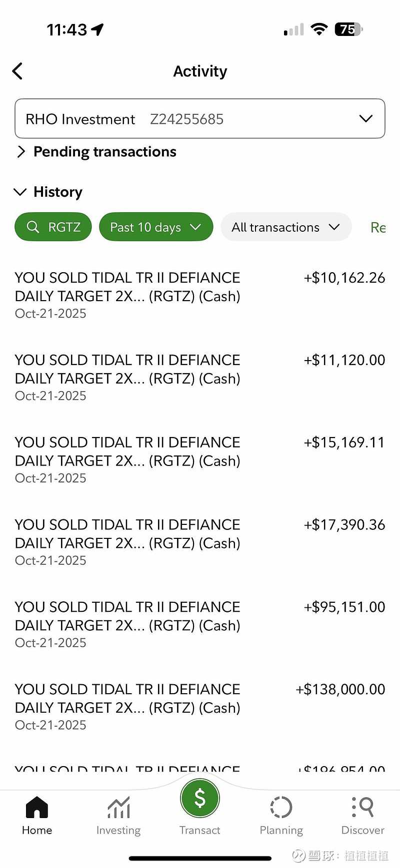Open the Discover search icon
The width and height of the screenshot is (400, 868).
(363, 808)
